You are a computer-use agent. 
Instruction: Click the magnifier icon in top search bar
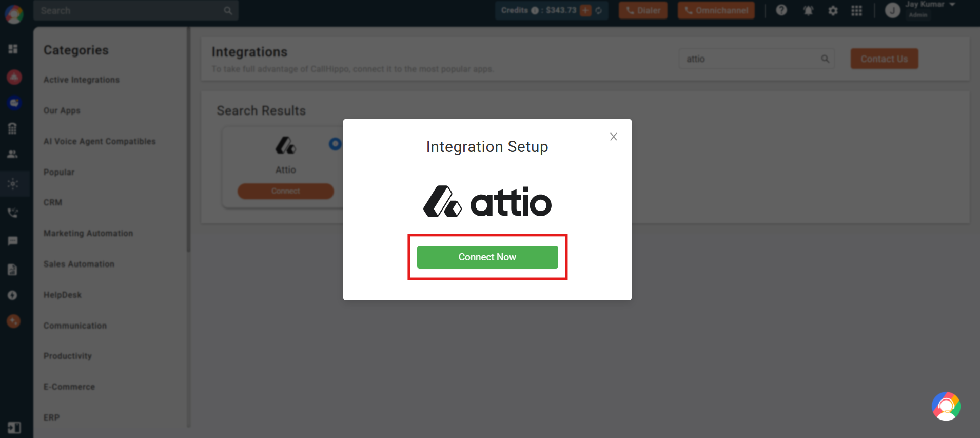[228, 11]
